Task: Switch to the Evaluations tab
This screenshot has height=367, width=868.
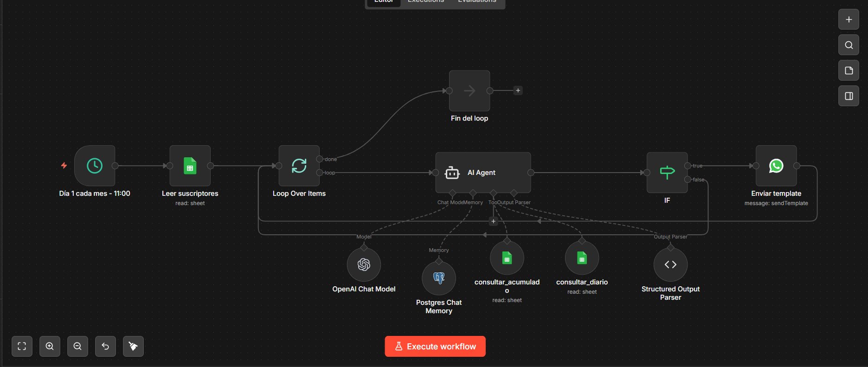Action: tap(477, 1)
